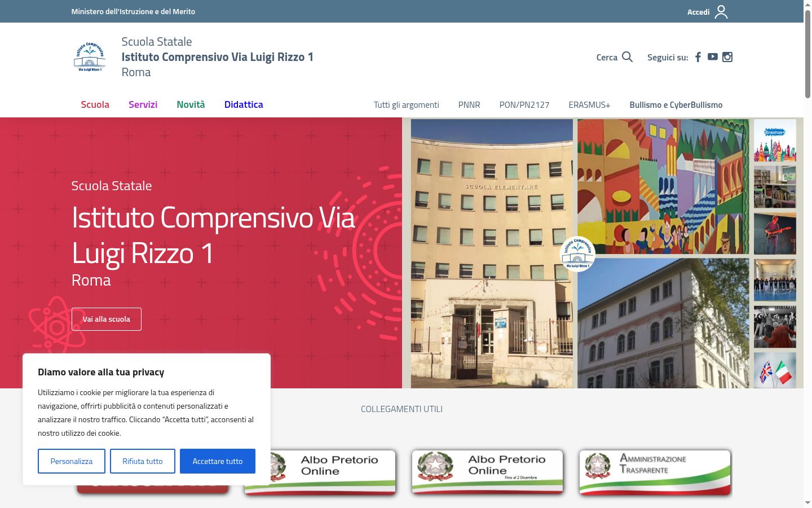Click the Erasmus+ thumbnail image
Image resolution: width=812 pixels, height=508 pixels.
click(x=775, y=141)
